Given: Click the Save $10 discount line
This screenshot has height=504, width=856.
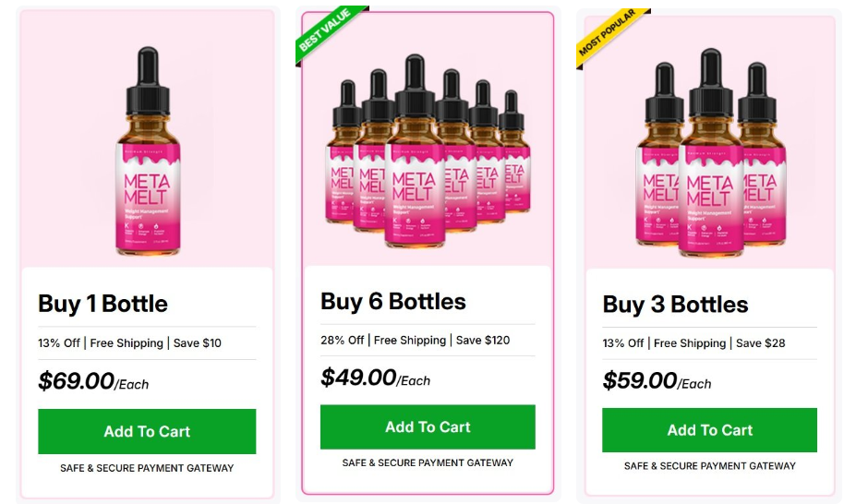Looking at the screenshot, I should [129, 343].
